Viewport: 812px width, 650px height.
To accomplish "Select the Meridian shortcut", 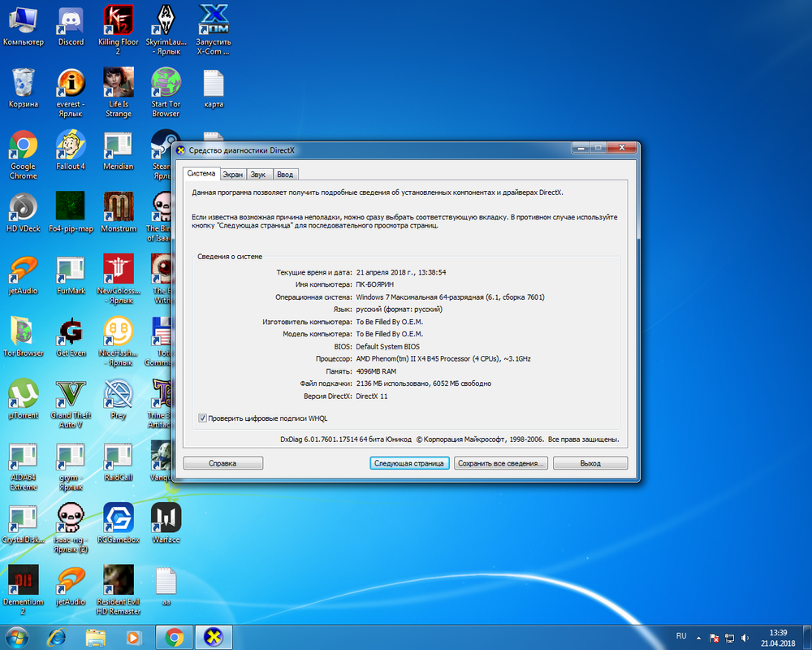I will [119, 150].
